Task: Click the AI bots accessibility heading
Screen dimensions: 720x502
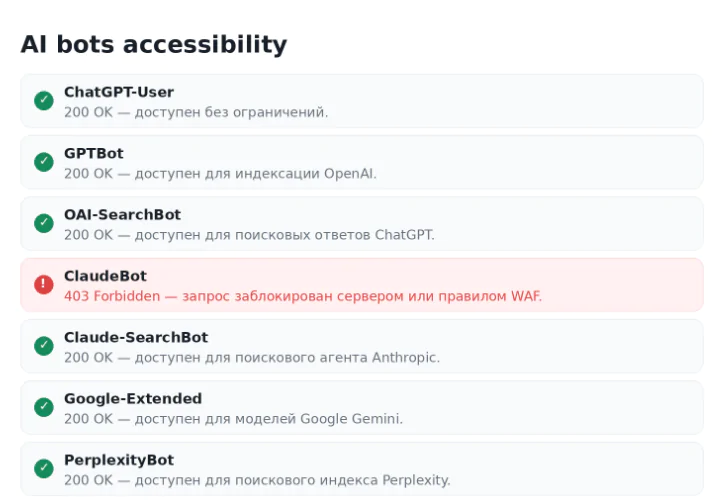Action: pyautogui.click(x=154, y=45)
